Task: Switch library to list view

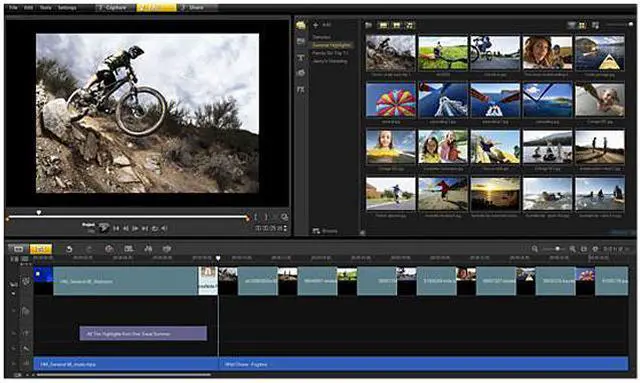Action: (571, 25)
